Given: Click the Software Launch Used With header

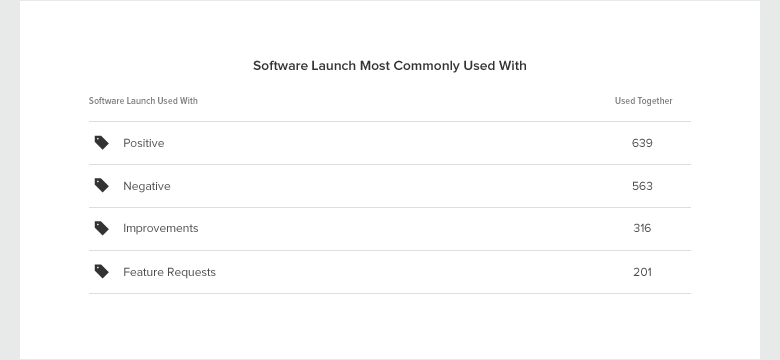Looking at the screenshot, I should 143,101.
